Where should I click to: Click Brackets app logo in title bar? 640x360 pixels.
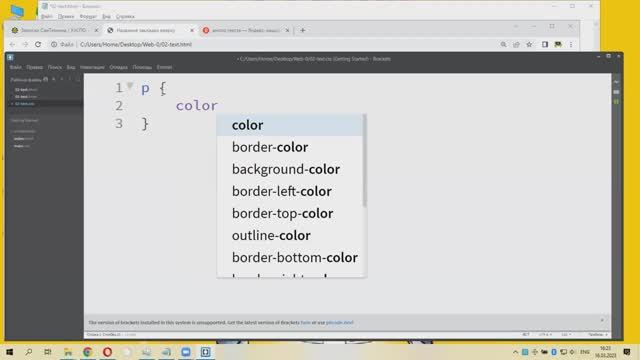tap(11, 58)
